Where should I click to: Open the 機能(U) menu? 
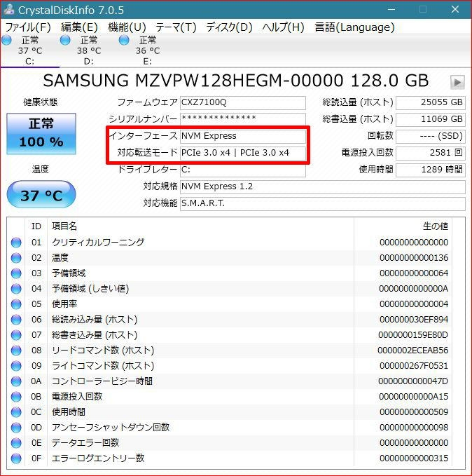[127, 27]
